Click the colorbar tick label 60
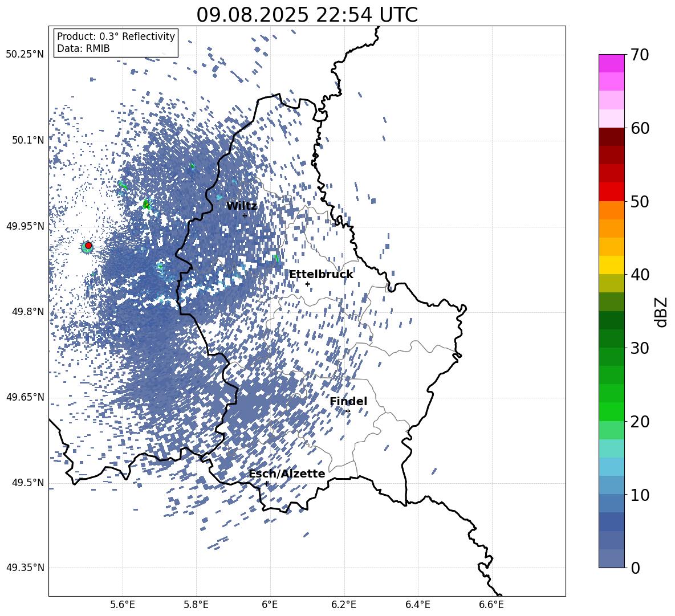 tap(640, 128)
